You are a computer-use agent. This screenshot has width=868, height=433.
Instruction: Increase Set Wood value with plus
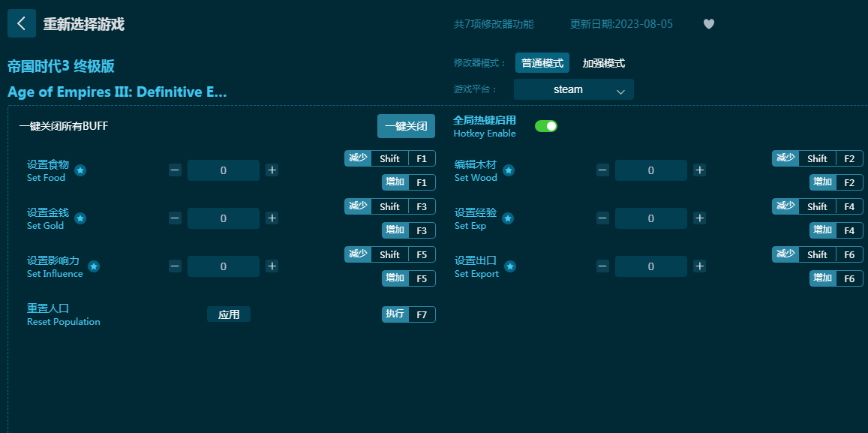coord(700,170)
